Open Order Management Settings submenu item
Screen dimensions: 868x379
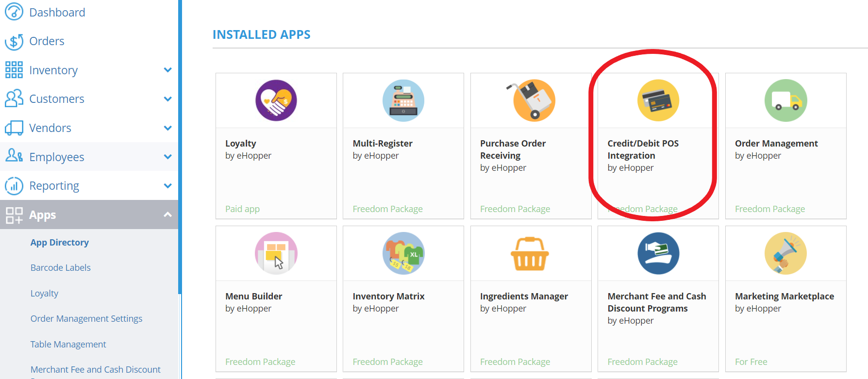point(86,319)
